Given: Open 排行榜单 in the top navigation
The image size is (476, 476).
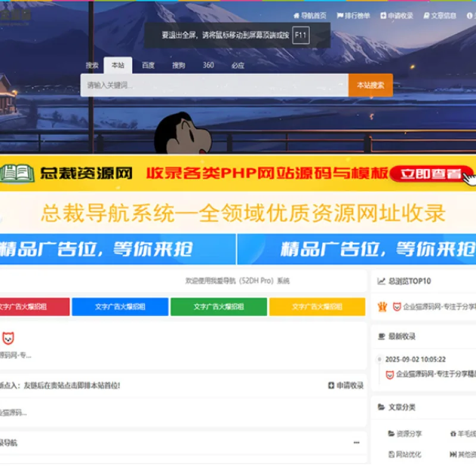Looking at the screenshot, I should (x=353, y=15).
